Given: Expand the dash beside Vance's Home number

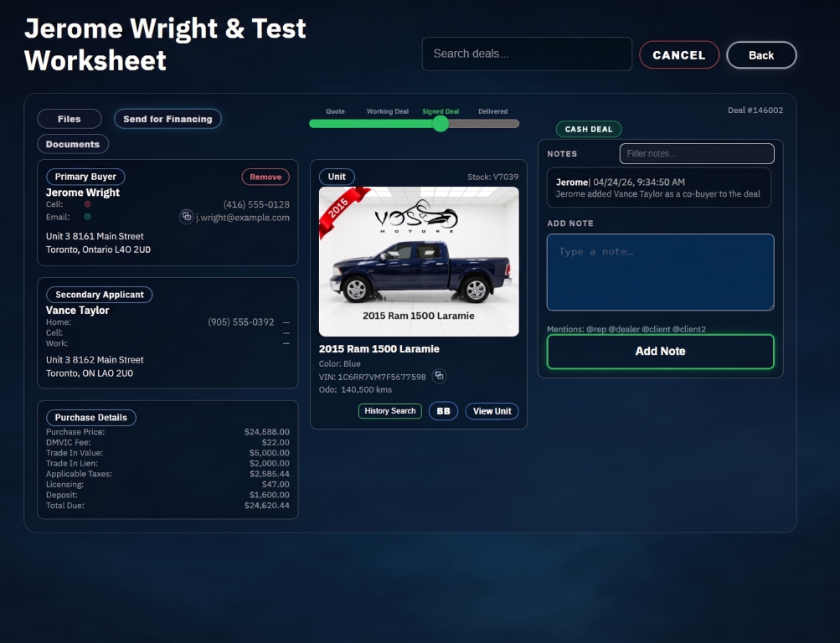Looking at the screenshot, I should click(x=286, y=322).
